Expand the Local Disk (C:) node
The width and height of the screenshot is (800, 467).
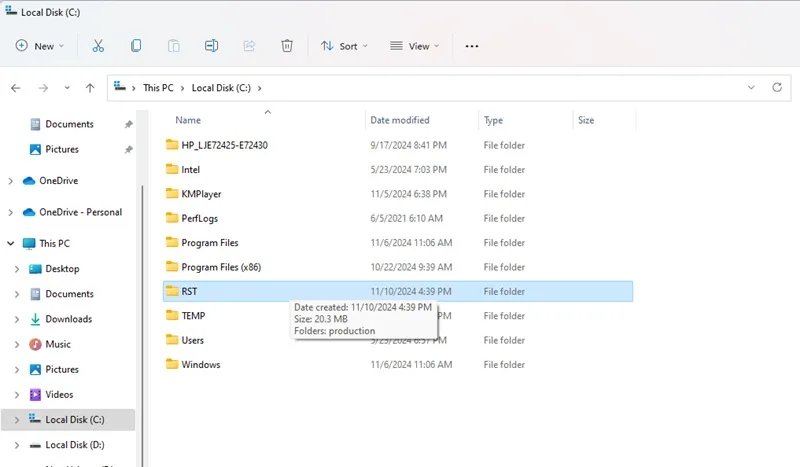(17, 420)
